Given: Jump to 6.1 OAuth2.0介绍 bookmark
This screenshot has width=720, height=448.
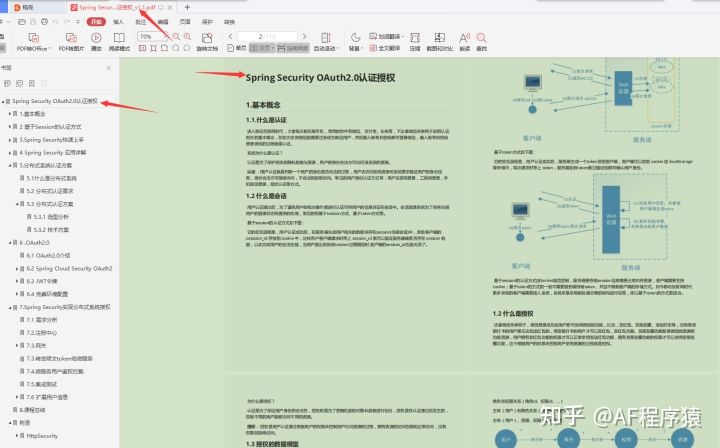Looking at the screenshot, I should (x=48, y=255).
